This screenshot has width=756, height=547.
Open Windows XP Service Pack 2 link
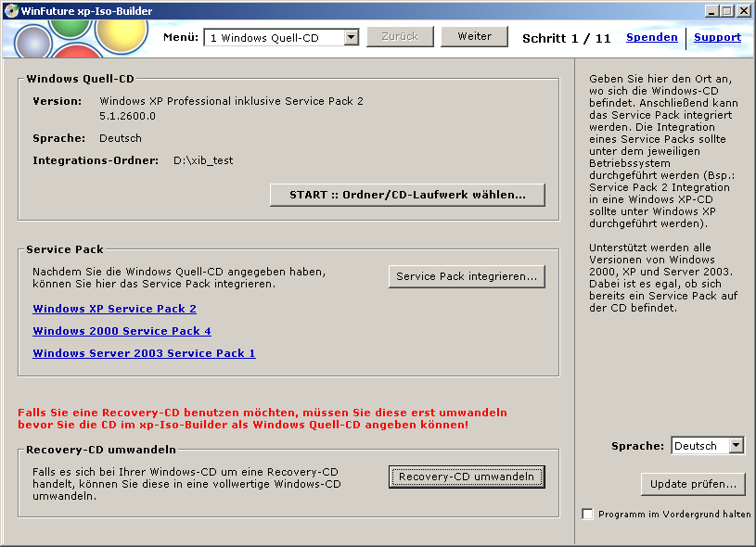coord(115,309)
